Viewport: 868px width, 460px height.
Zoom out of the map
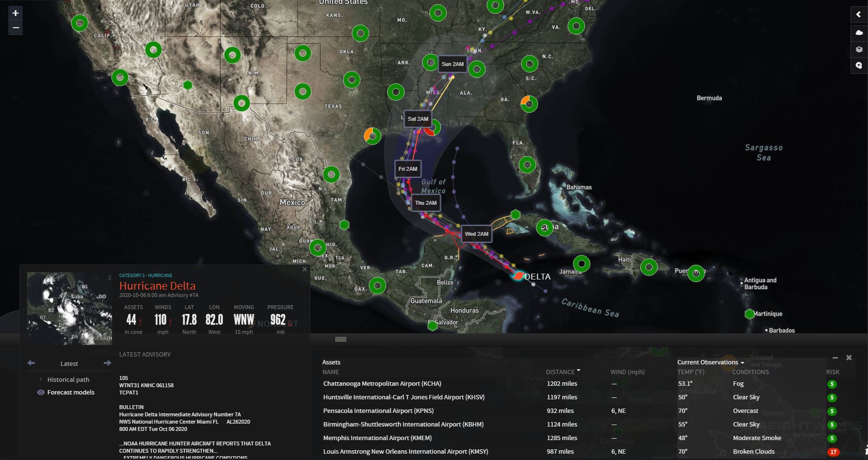[x=16, y=28]
